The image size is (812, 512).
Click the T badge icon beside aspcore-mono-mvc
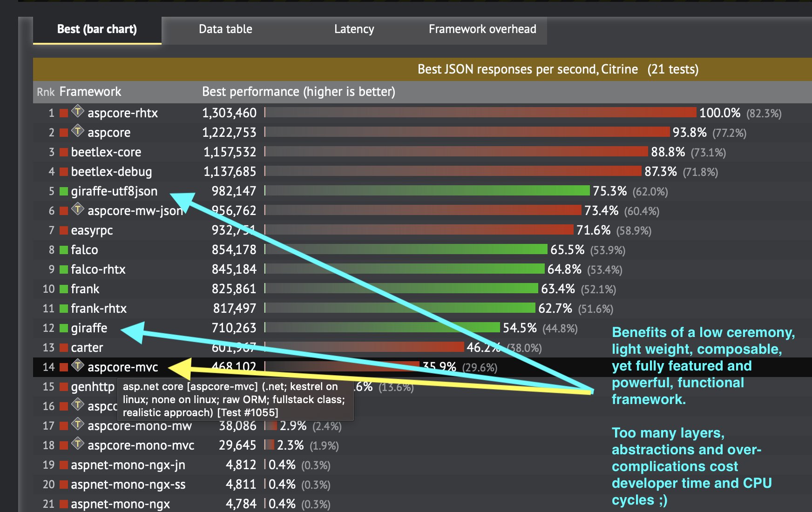coord(78,444)
